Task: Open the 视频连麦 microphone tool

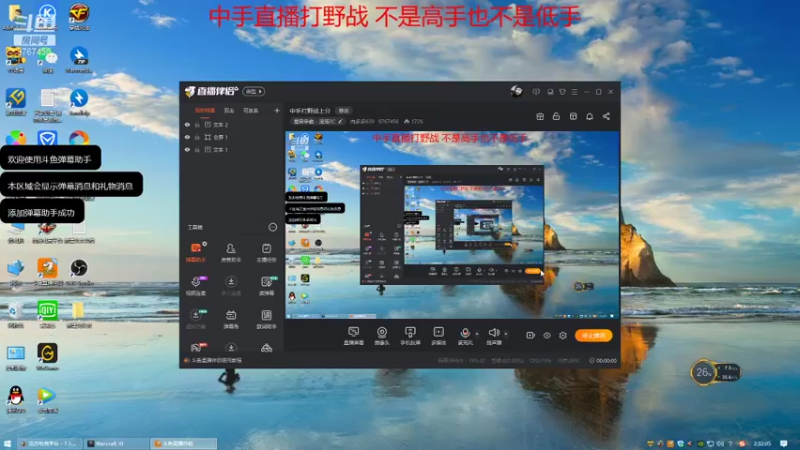Action: click(x=196, y=286)
